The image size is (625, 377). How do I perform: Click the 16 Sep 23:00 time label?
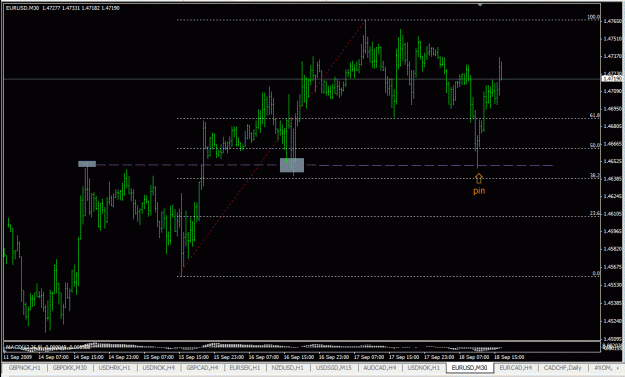pos(334,357)
